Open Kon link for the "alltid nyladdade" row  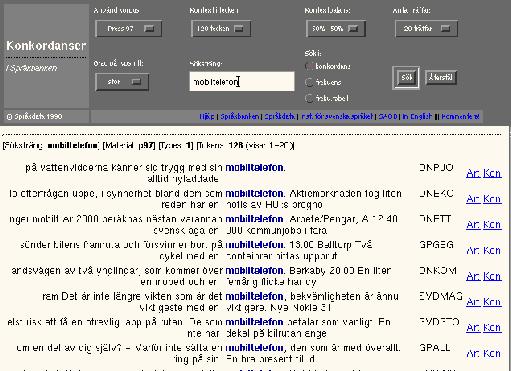492,173
